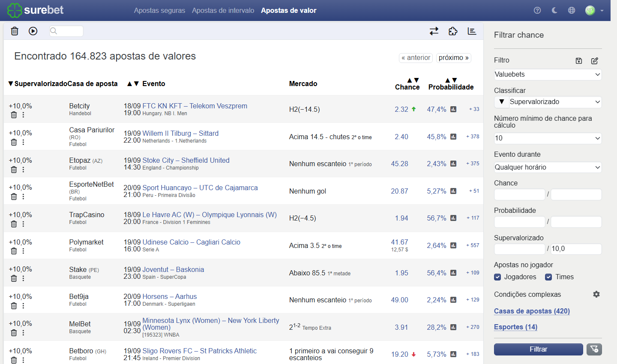
Task: Click the swap arrows toolbar icon
Action: (434, 31)
